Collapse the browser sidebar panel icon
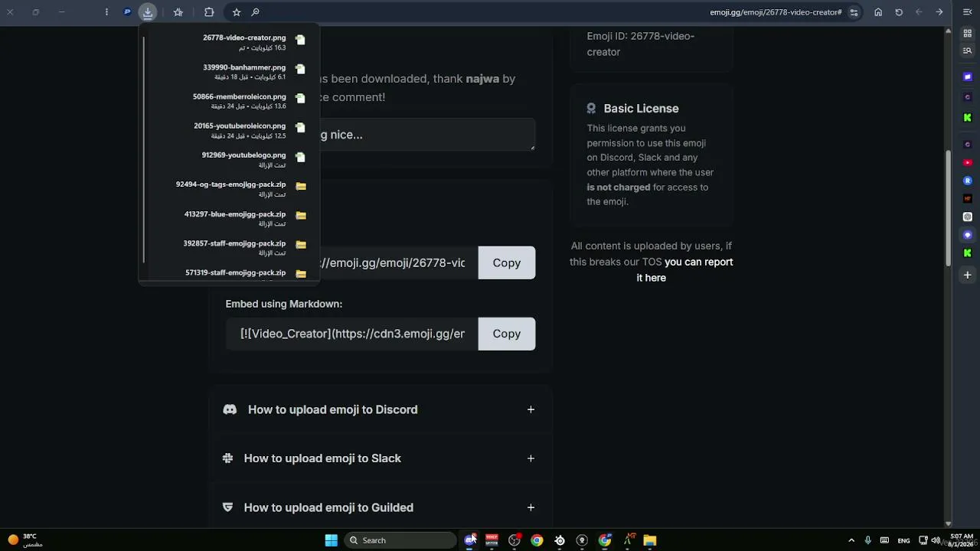980x551 pixels. (968, 12)
